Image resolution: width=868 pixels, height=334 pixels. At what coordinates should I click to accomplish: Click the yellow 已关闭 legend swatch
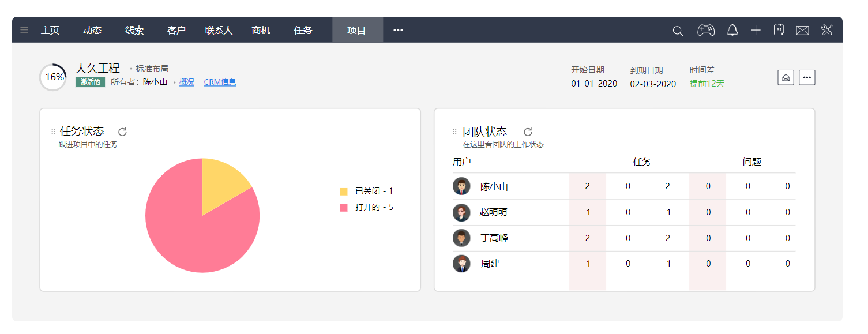pyautogui.click(x=344, y=192)
